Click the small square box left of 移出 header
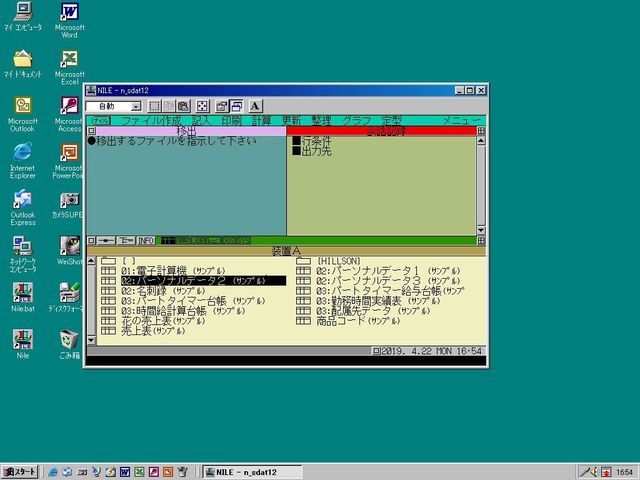 (92, 130)
